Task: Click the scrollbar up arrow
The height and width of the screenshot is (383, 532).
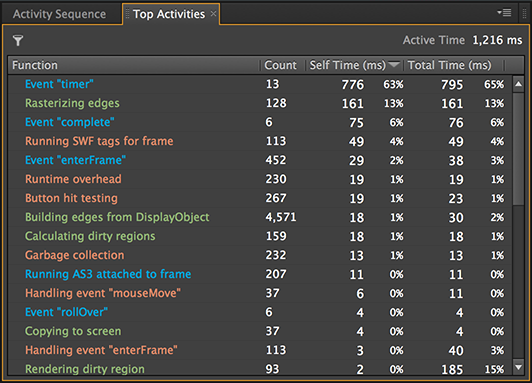Action: coord(518,84)
